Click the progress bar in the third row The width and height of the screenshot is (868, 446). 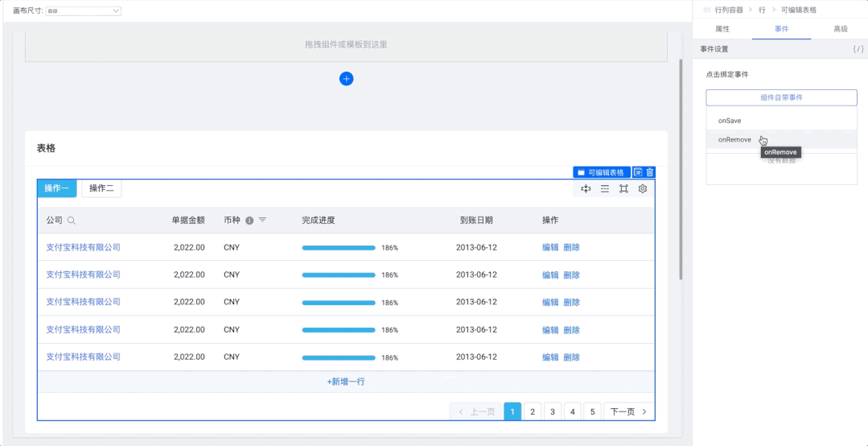[x=339, y=303]
